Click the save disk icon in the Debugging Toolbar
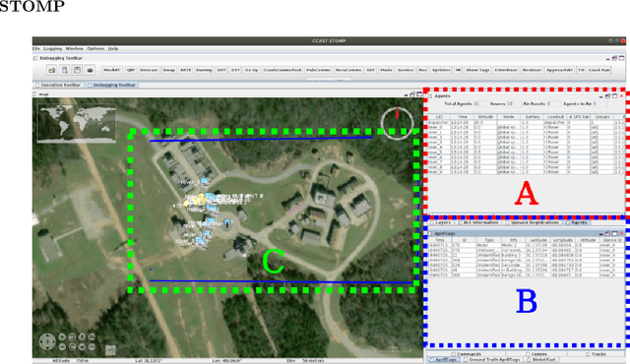The height and width of the screenshot is (364, 630). (x=77, y=70)
